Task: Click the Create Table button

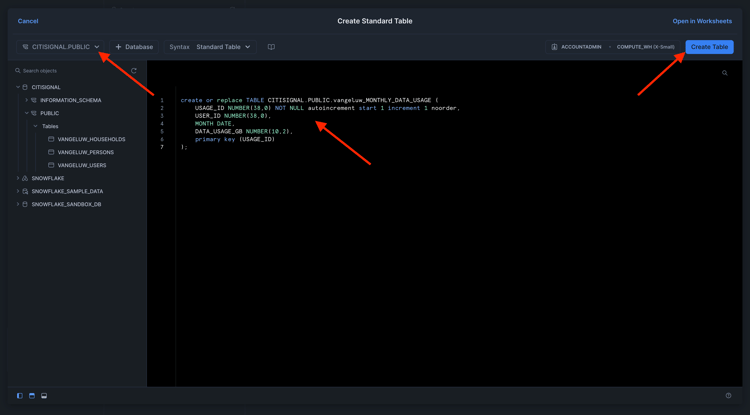Action: click(709, 47)
